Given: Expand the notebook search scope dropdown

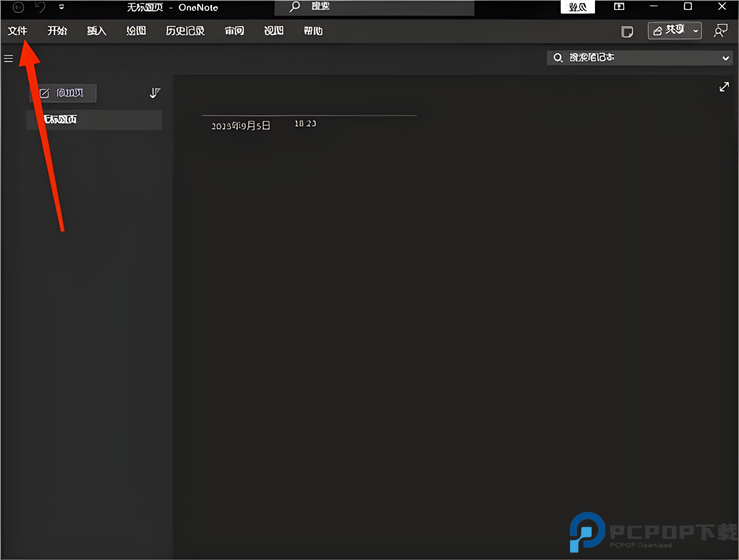Looking at the screenshot, I should pos(726,58).
